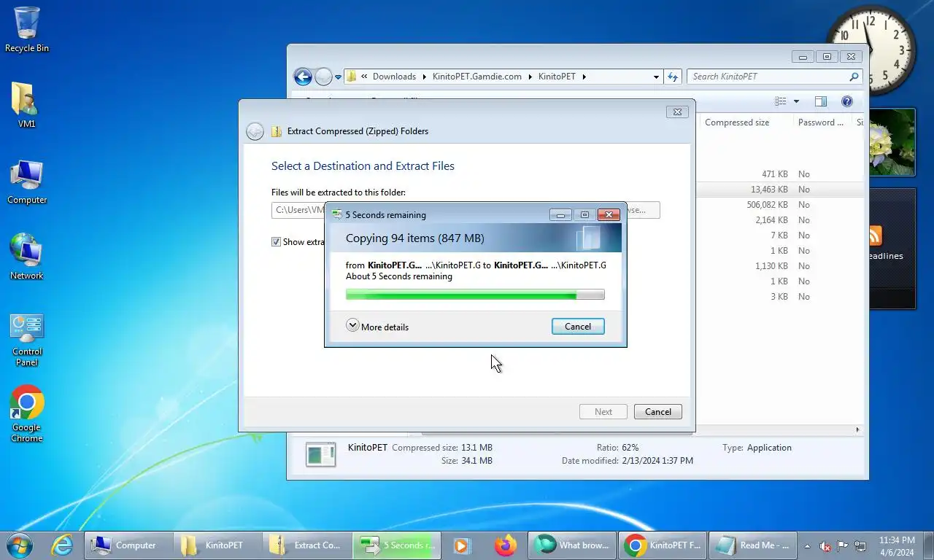The width and height of the screenshot is (934, 560).
Task: Click the copy progress bar
Action: [x=475, y=295]
